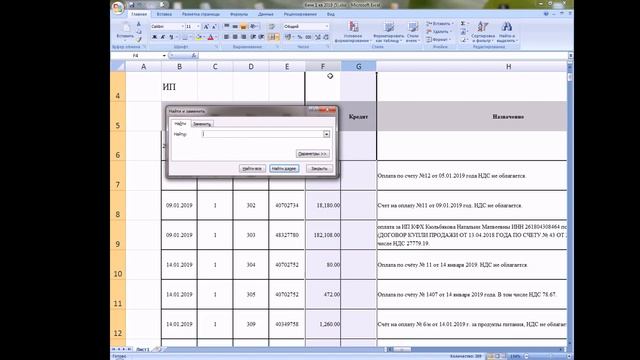Toggle italic formatting (К)

[162, 37]
